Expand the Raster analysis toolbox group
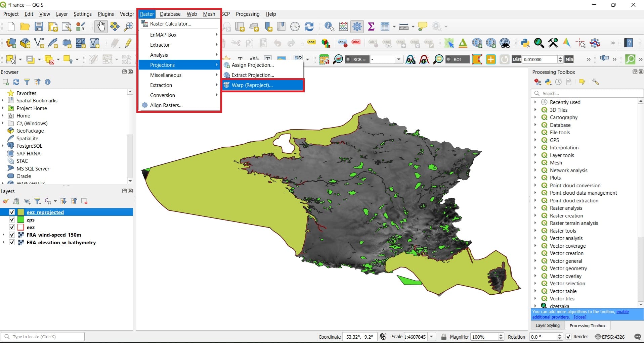 (x=535, y=208)
